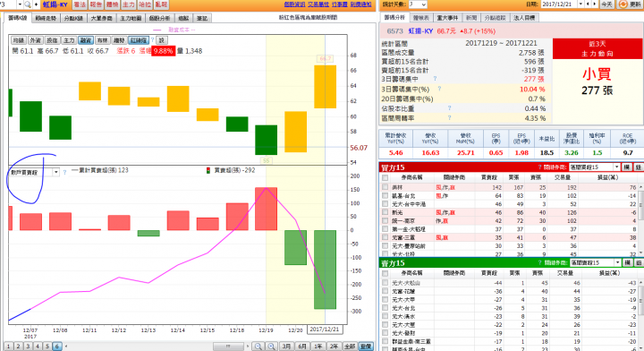Select chart page 6 button

(57, 347)
